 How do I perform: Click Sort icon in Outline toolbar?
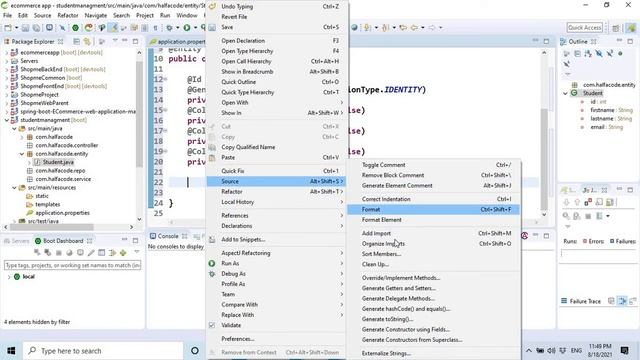tap(588, 53)
